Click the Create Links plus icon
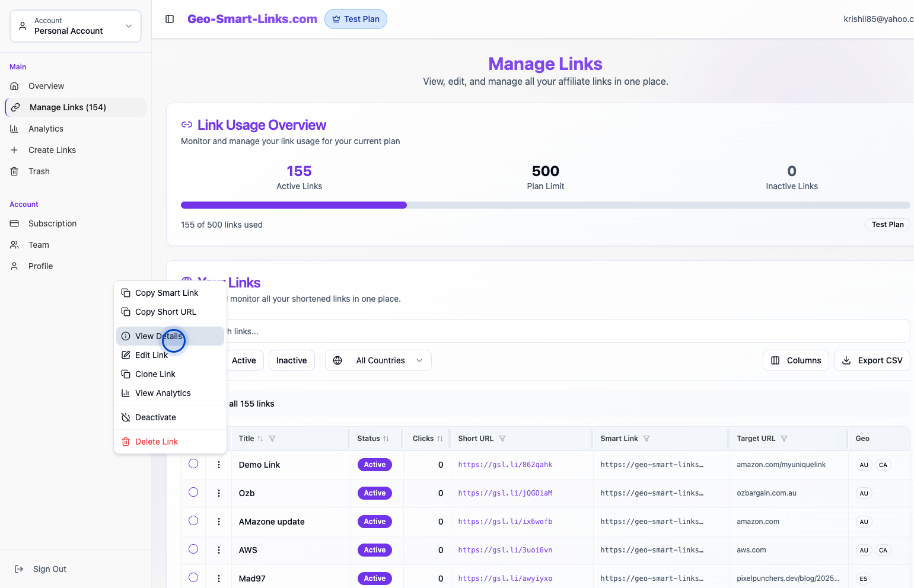This screenshot has height=588, width=914. [x=15, y=150]
